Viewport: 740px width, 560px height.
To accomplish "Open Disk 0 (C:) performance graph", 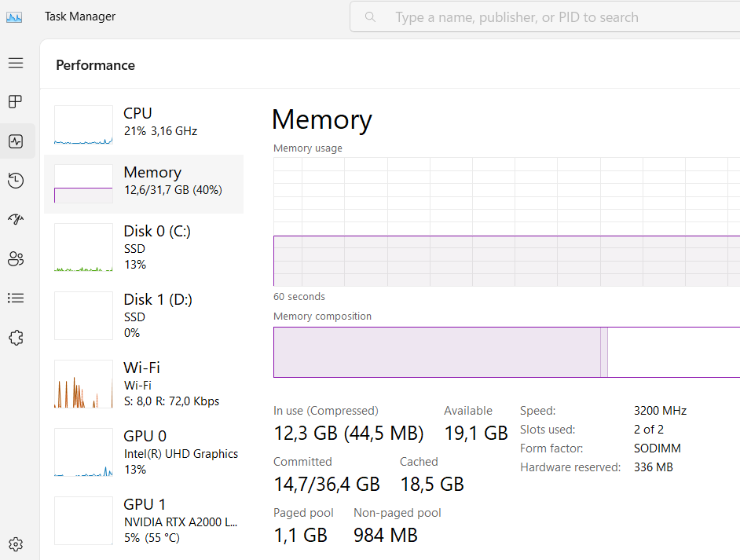I will click(x=144, y=248).
